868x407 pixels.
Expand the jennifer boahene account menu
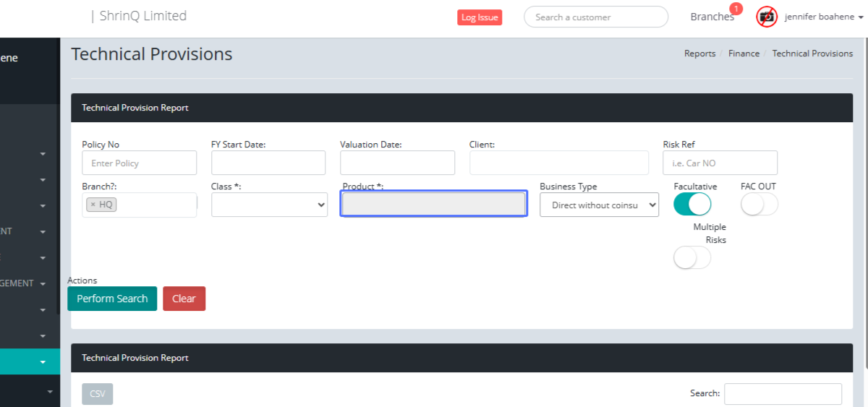point(824,17)
